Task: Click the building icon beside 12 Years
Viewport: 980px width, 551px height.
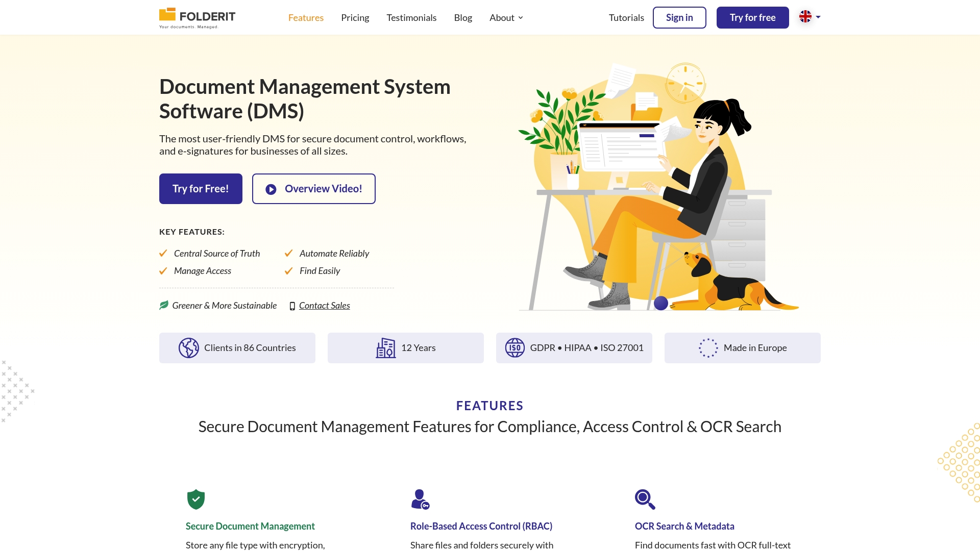Action: point(386,348)
